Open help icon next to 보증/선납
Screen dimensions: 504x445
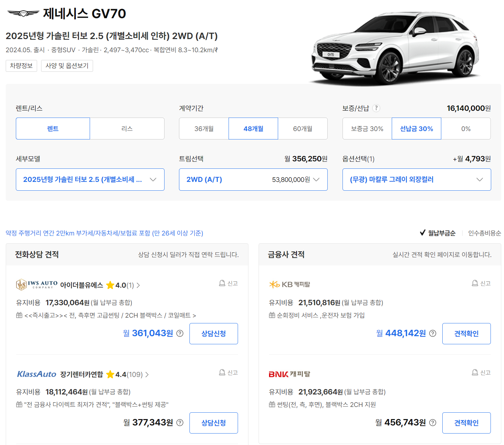[x=376, y=108]
